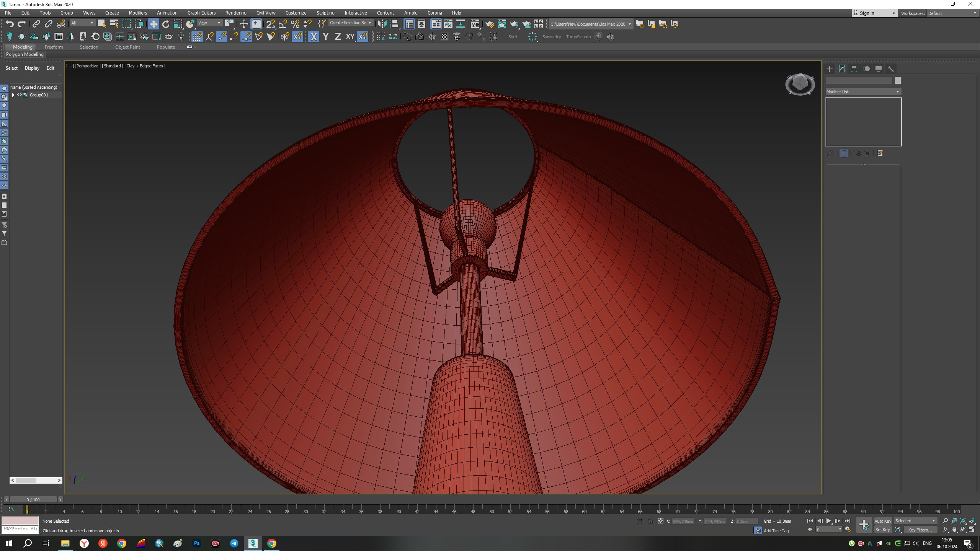The height and width of the screenshot is (551, 980).
Task: Click the Undo arrow icon
Action: click(x=10, y=24)
